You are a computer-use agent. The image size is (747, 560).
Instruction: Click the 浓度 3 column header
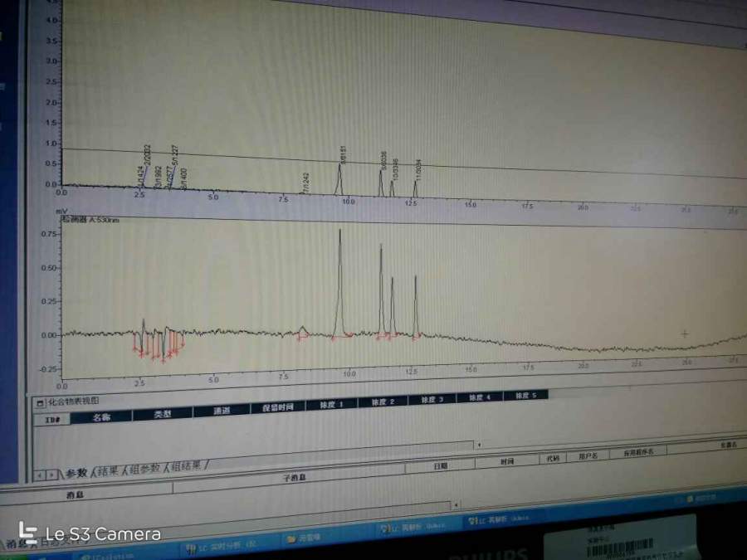click(432, 399)
